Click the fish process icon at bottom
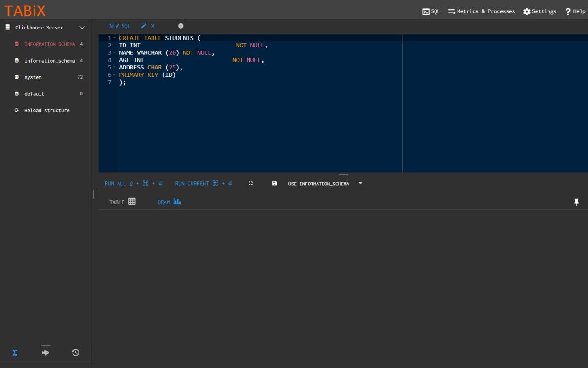This screenshot has width=588, height=368. point(45,352)
